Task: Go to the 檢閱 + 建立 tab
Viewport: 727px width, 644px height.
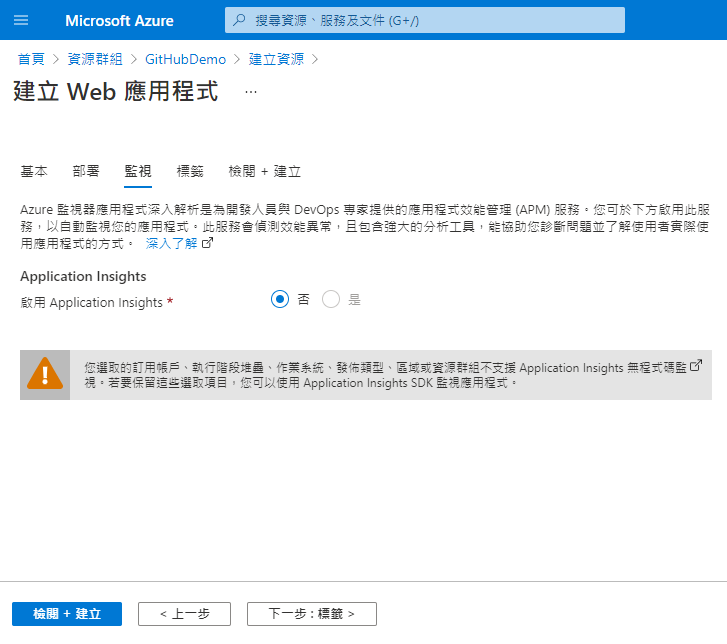Action: pyautogui.click(x=264, y=171)
